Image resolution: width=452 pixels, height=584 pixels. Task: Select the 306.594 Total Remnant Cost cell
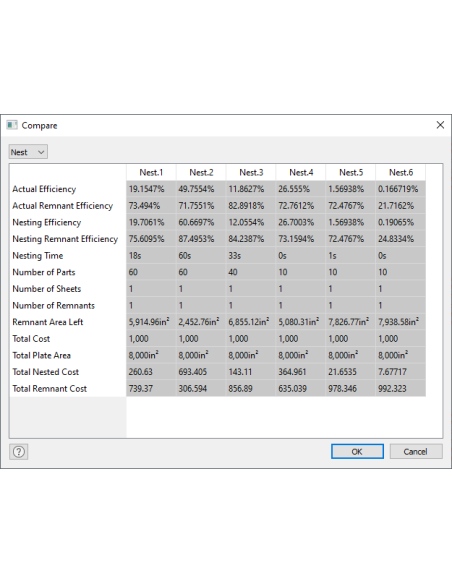click(x=201, y=388)
